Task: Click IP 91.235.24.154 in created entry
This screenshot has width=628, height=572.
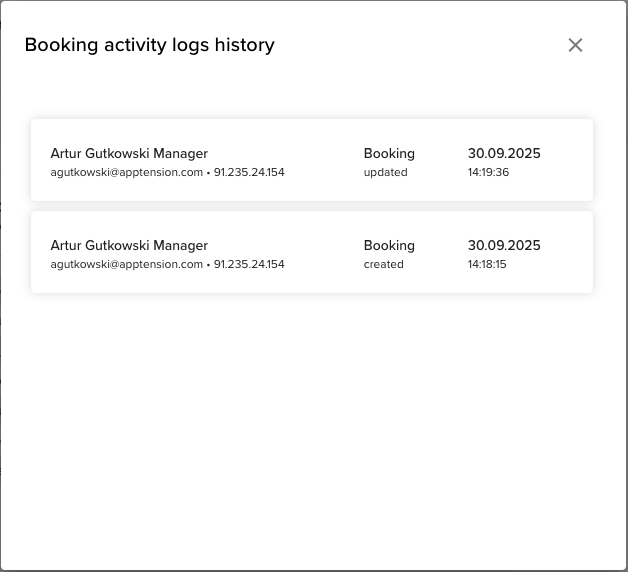Action: pos(249,264)
